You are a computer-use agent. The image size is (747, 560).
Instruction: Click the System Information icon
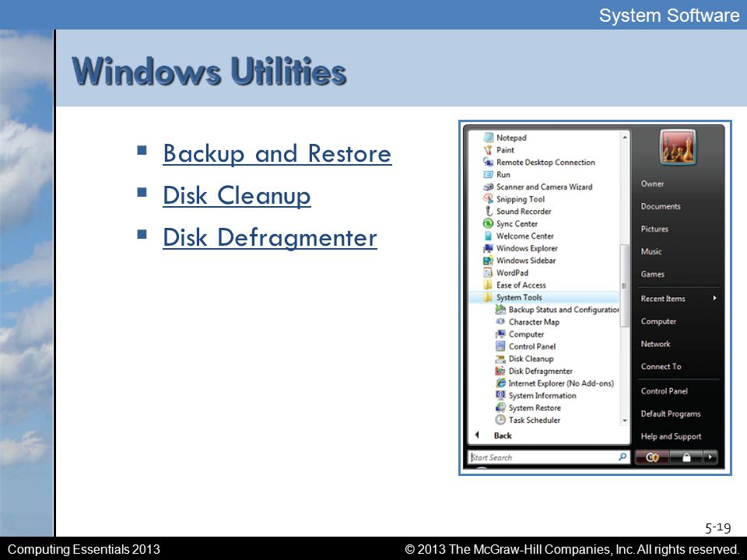point(500,395)
